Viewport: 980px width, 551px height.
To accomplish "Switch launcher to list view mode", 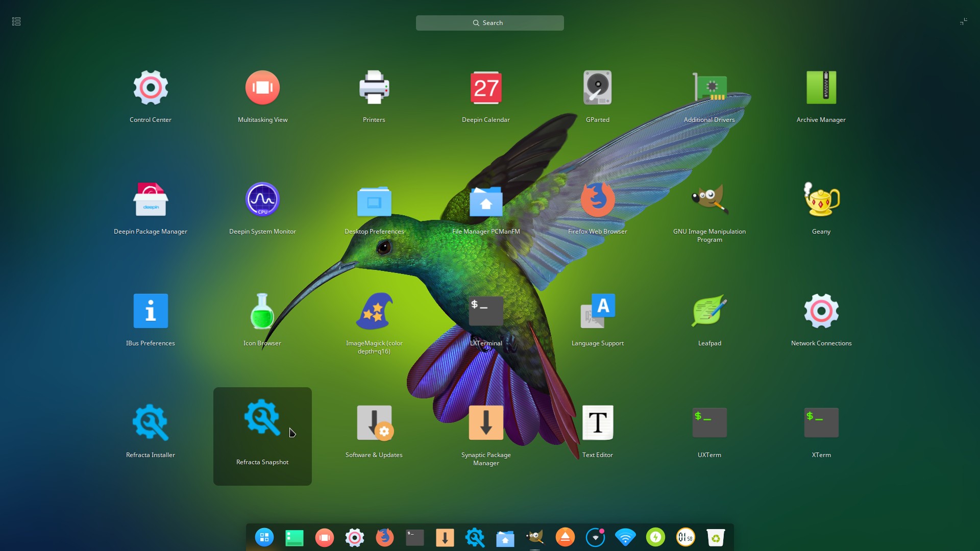I will point(16,21).
